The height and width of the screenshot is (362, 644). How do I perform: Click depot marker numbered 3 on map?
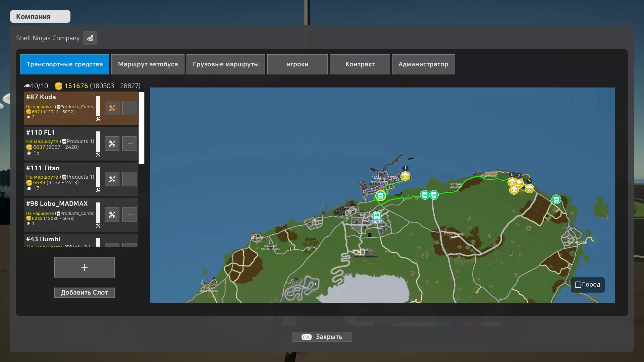(529, 189)
